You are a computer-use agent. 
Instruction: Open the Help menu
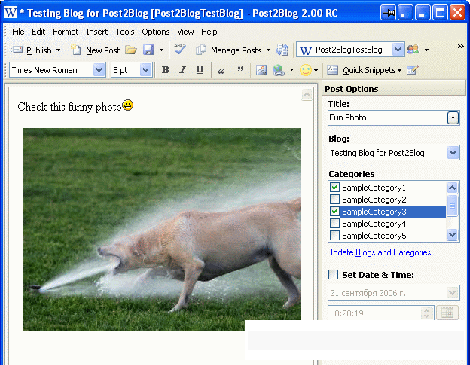tap(209, 32)
